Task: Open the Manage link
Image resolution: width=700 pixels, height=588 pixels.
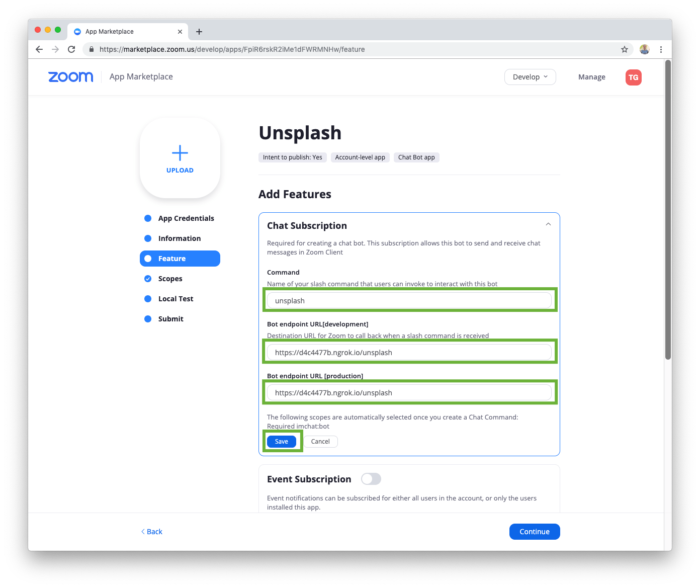Action: click(592, 77)
